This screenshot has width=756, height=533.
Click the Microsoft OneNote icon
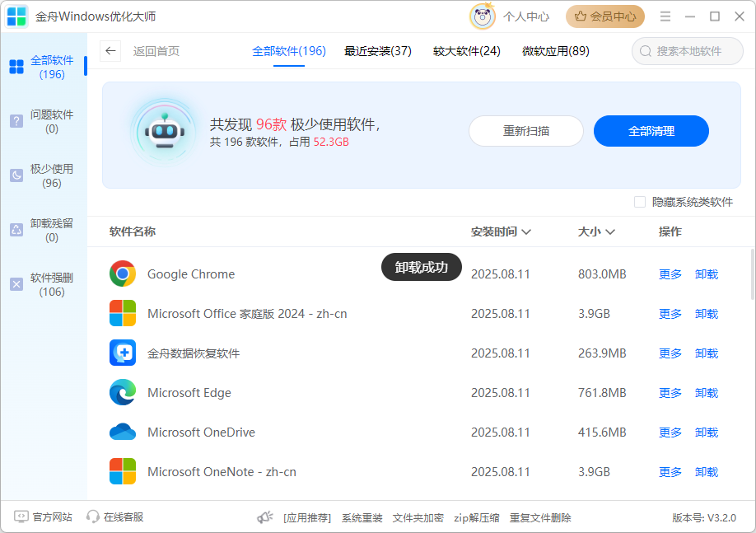pos(123,472)
